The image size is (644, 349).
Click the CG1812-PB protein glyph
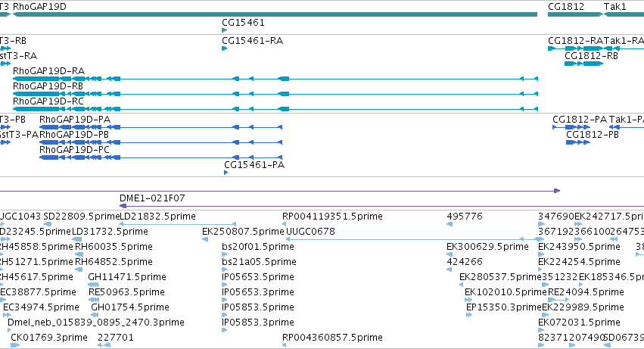pos(578,142)
